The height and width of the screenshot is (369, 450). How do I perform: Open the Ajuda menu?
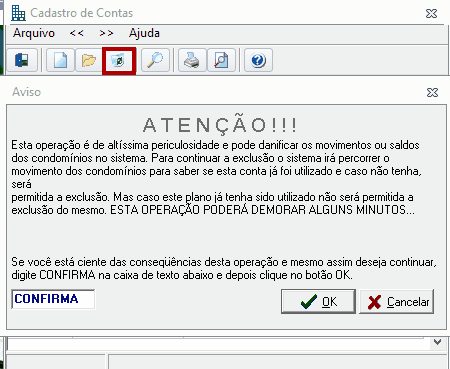coord(144,33)
